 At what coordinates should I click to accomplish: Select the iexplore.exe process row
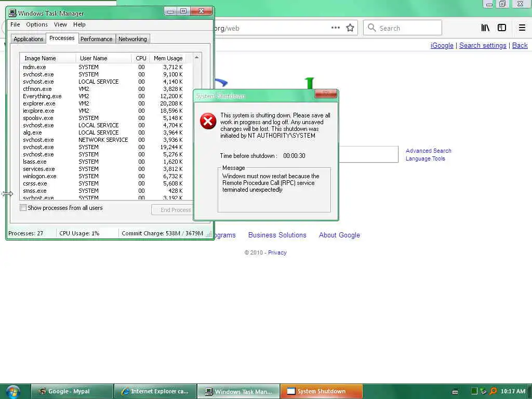106,111
